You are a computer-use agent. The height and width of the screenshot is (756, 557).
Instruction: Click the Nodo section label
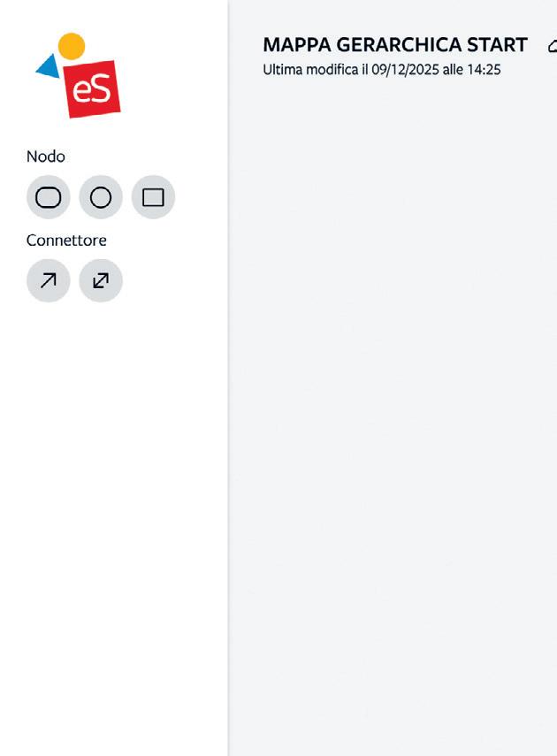click(x=46, y=157)
